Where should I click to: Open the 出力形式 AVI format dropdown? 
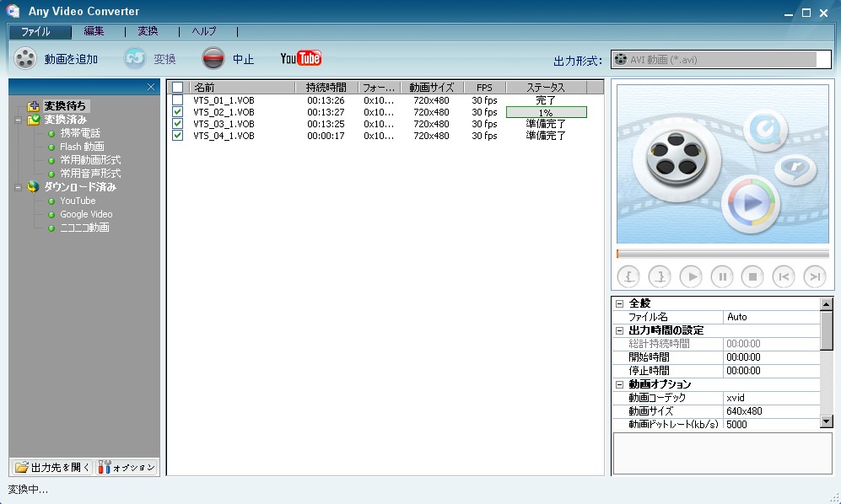[x=721, y=60]
